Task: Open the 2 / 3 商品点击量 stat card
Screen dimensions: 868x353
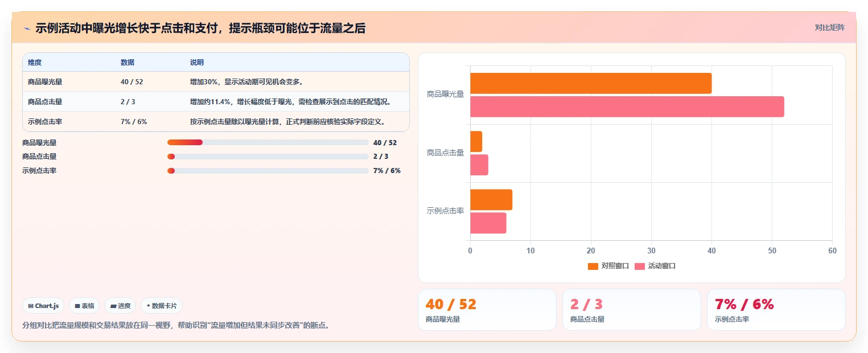Action: click(x=632, y=310)
